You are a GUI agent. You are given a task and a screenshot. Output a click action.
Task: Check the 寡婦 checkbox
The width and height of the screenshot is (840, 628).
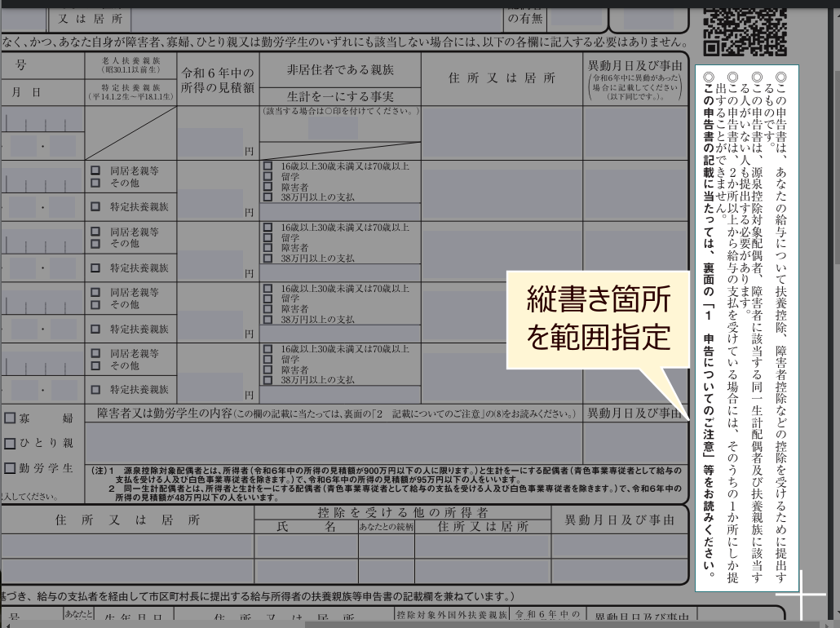[11, 419]
